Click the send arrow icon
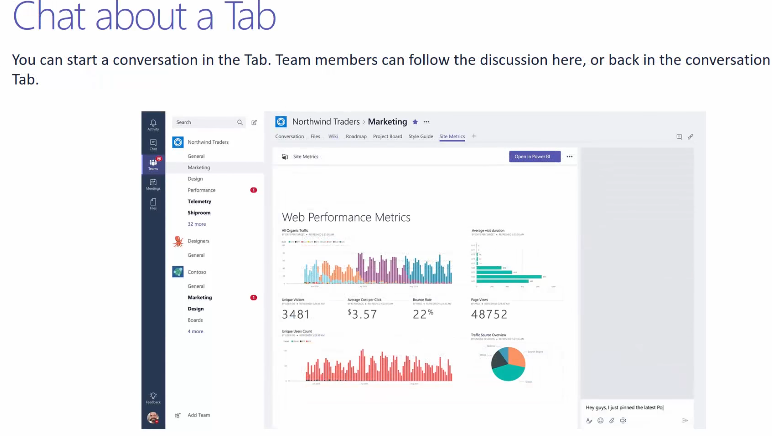Image resolution: width=772 pixels, height=436 pixels. point(685,420)
